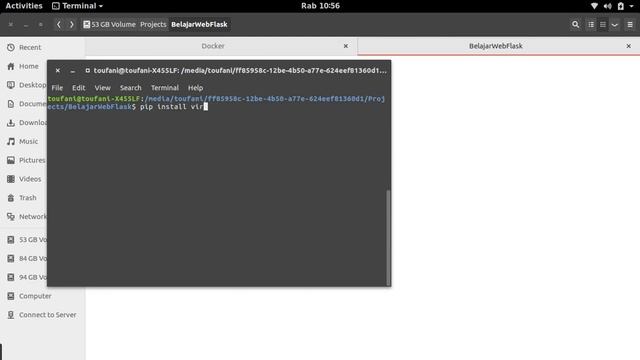
Task: Click the terminal window title text
Action: click(240, 71)
